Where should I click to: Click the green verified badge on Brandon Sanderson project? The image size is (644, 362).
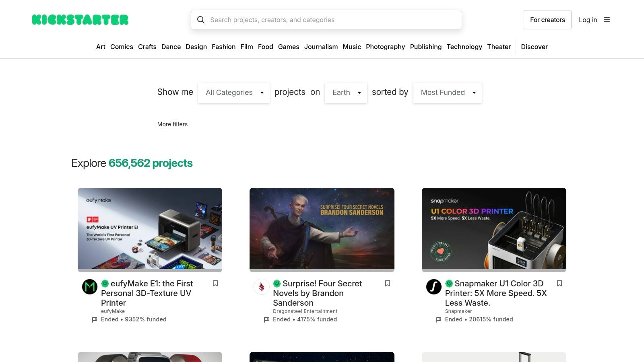[x=277, y=284]
